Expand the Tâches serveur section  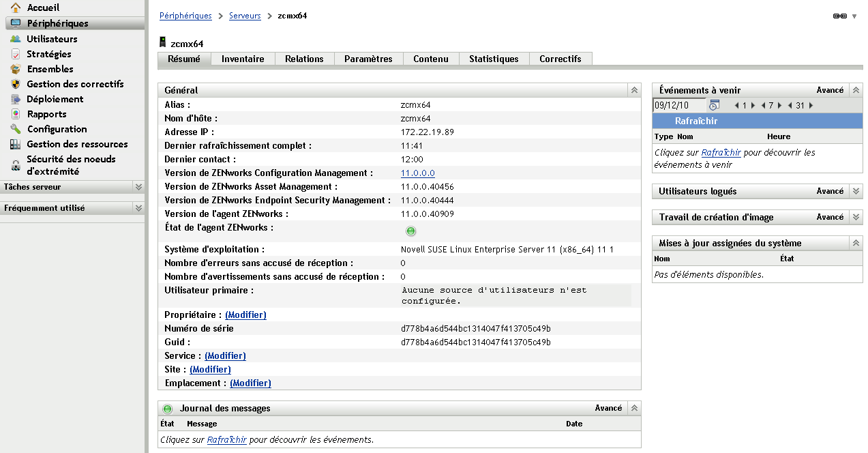(x=138, y=187)
